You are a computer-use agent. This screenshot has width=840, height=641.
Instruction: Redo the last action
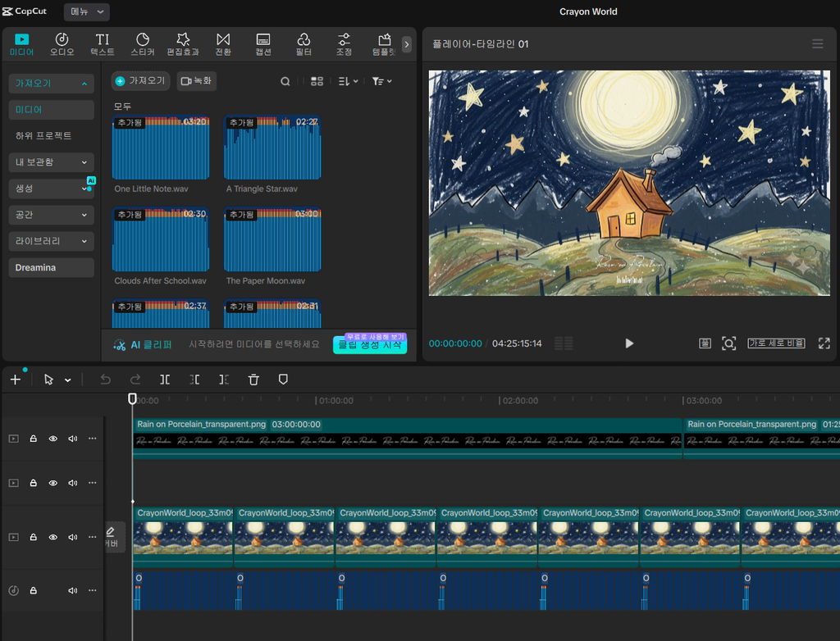click(135, 380)
